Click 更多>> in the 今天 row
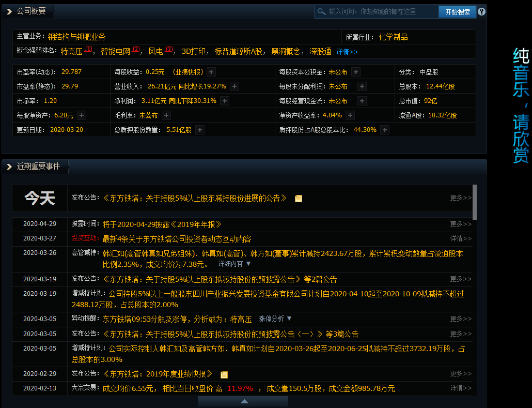Image resolution: width=532 pixels, height=408 pixels. tap(461, 198)
